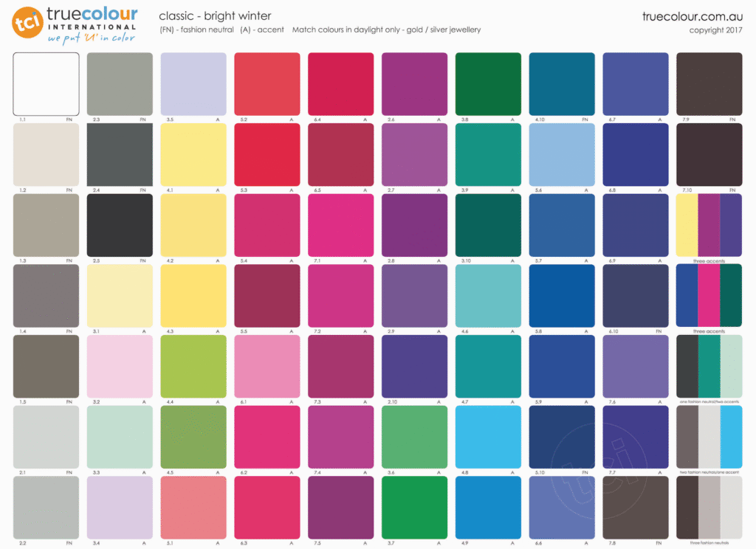Click the yellow-purple-violet three accents combo
This screenshot has height=549, width=756.
click(709, 225)
